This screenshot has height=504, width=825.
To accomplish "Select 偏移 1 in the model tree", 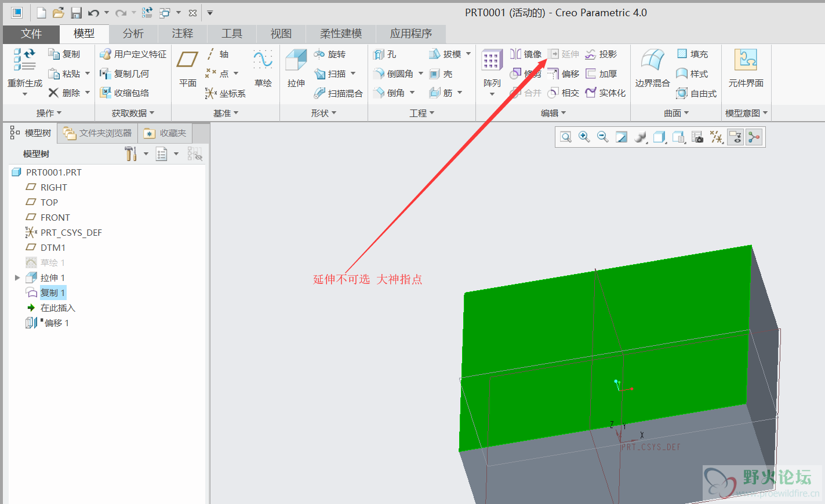I will click(x=48, y=323).
